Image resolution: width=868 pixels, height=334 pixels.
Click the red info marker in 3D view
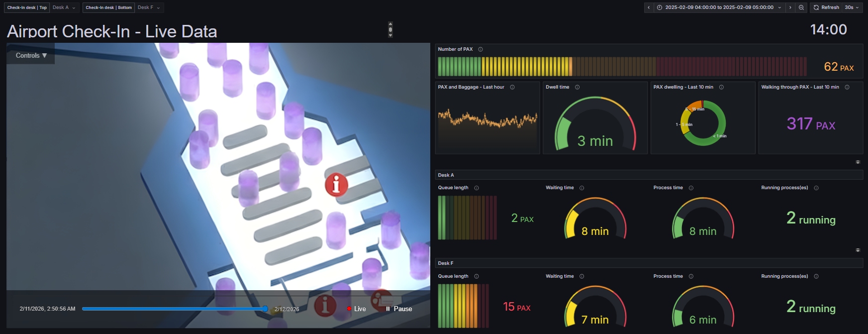pos(336,185)
